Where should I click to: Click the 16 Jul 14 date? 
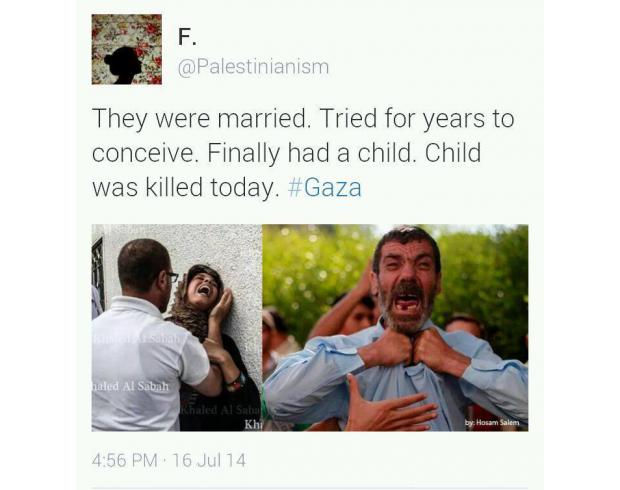[210, 460]
